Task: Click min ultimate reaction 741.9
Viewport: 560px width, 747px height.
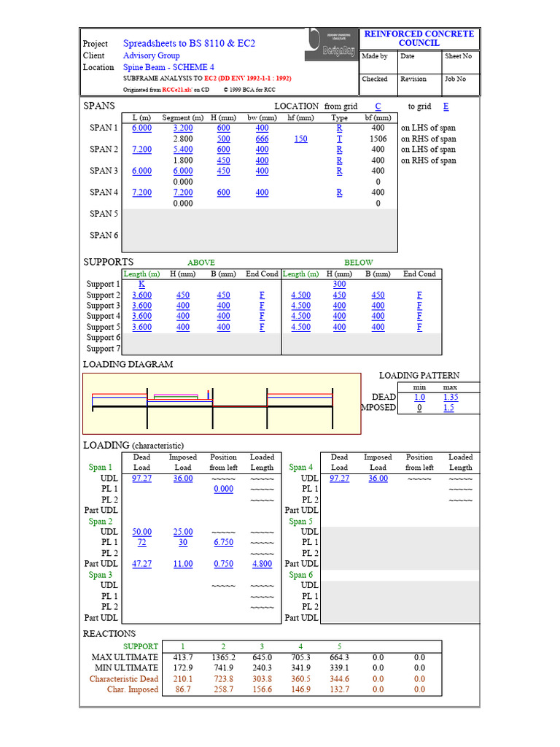Action: tap(223, 668)
